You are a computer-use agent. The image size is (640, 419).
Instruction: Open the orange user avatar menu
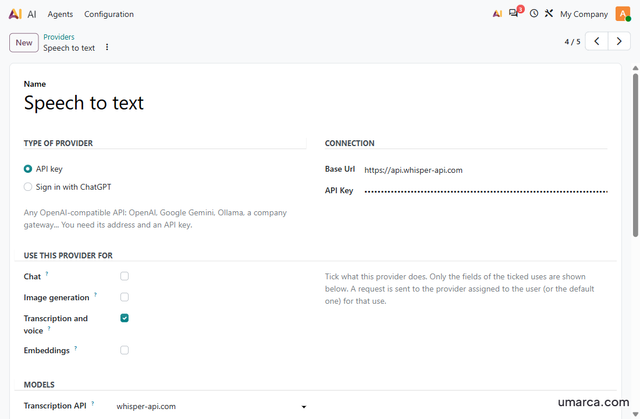coord(623,14)
